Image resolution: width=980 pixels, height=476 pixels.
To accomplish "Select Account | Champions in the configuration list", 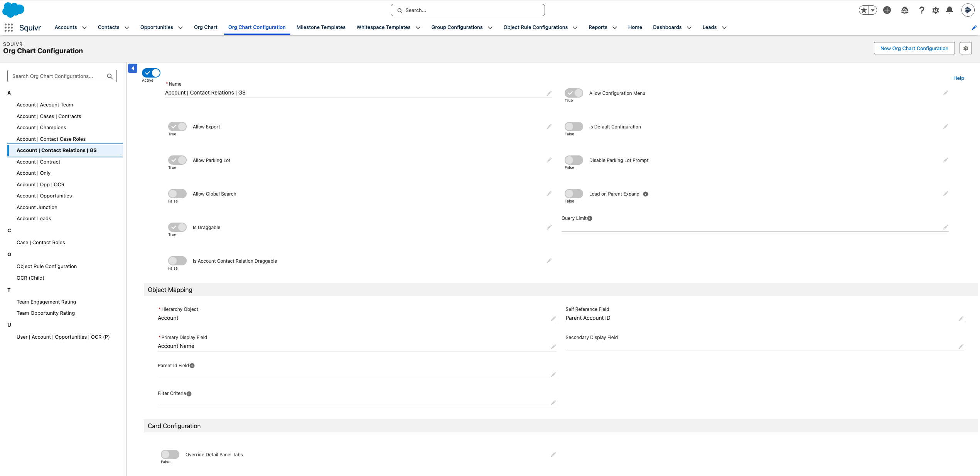I will 41,127.
